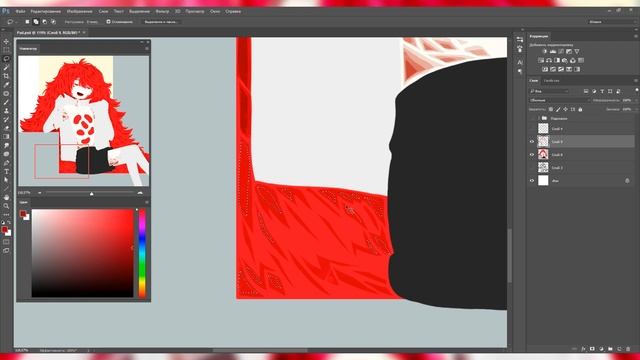Open the Файл menu

point(20,11)
